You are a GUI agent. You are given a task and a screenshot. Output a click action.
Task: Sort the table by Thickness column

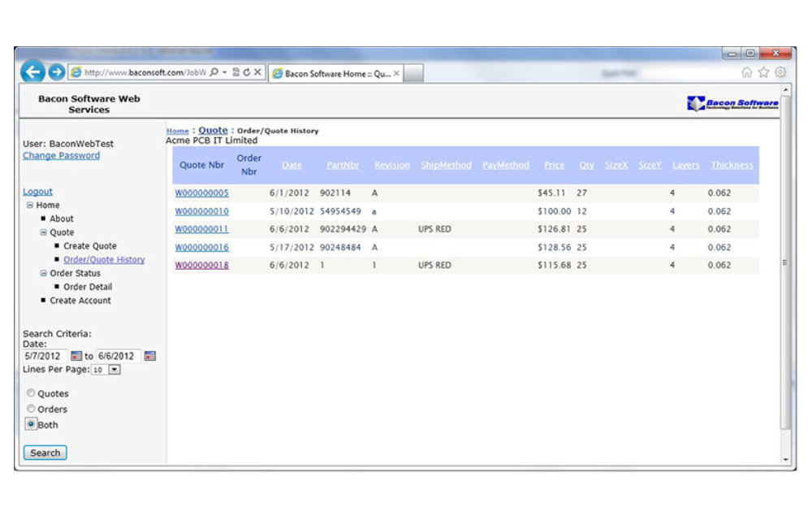coord(732,165)
